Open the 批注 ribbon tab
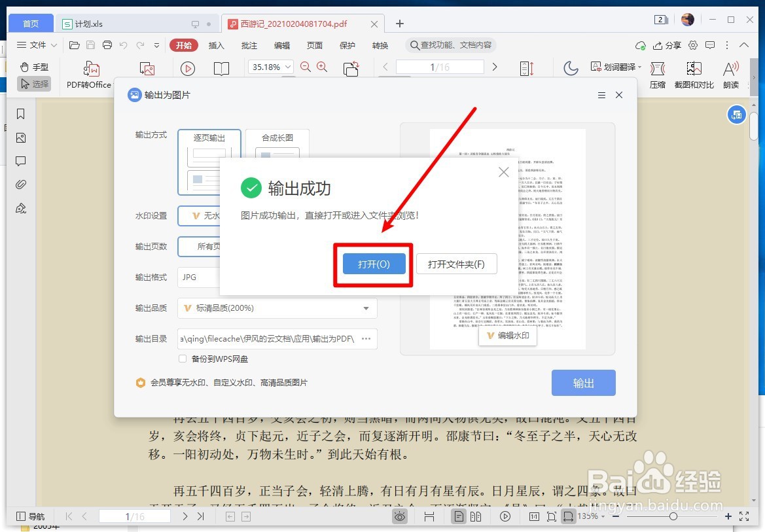765x532 pixels. coord(249,45)
